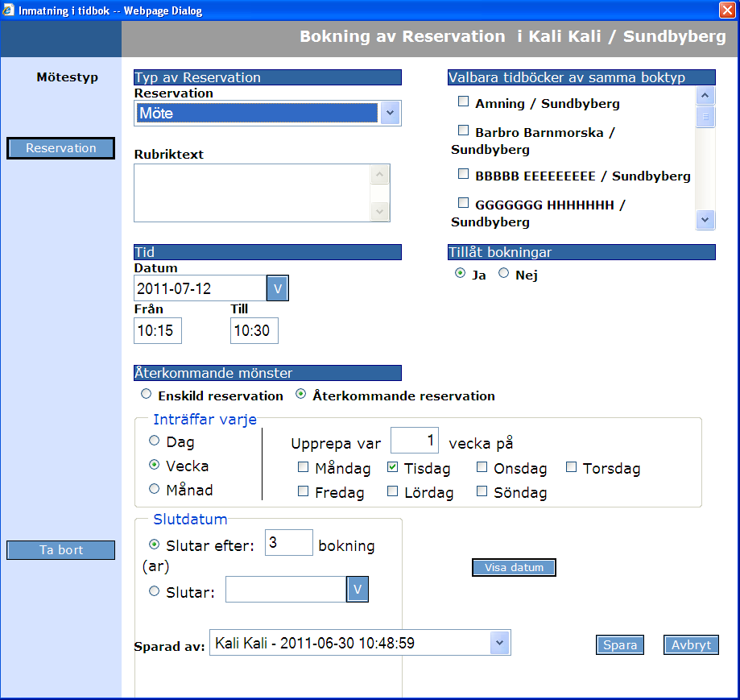The height and width of the screenshot is (700, 740).
Task: Open the Datum calendar picker button
Action: [x=278, y=288]
